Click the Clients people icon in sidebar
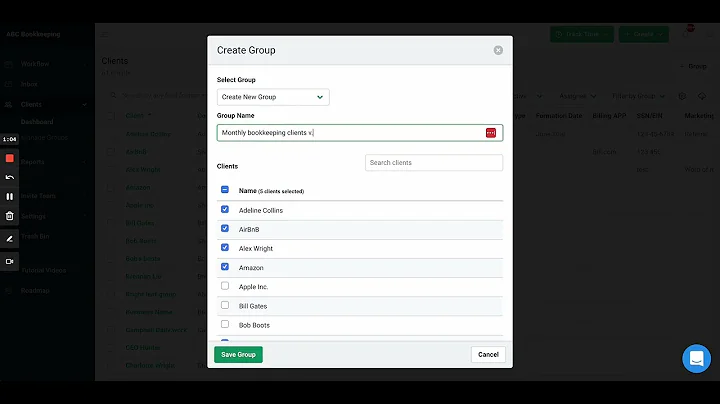Image resolution: width=720 pixels, height=404 pixels. point(8,105)
